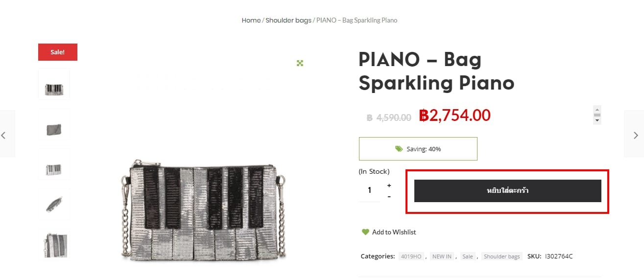Open the Sale category tag

(468, 256)
